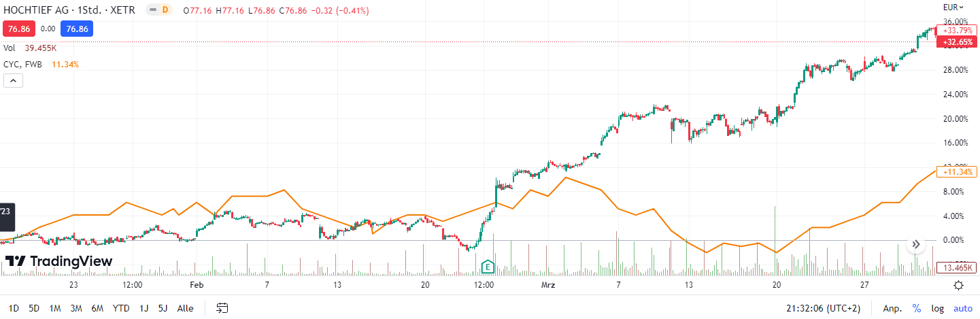Viewport: 980px width, 319px height.
Task: Click the blue 76.86 buy price button
Action: [76, 29]
